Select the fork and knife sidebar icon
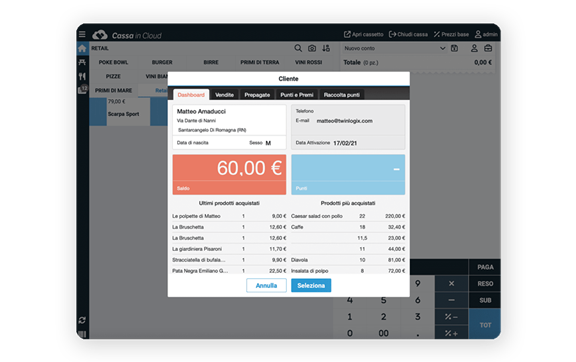The height and width of the screenshot is (362, 576). [x=82, y=76]
